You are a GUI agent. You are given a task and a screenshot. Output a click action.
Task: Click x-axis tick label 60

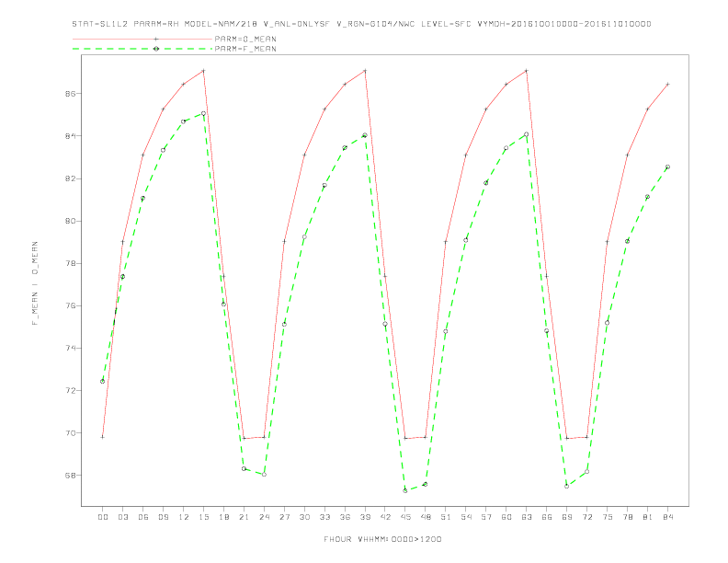click(506, 517)
